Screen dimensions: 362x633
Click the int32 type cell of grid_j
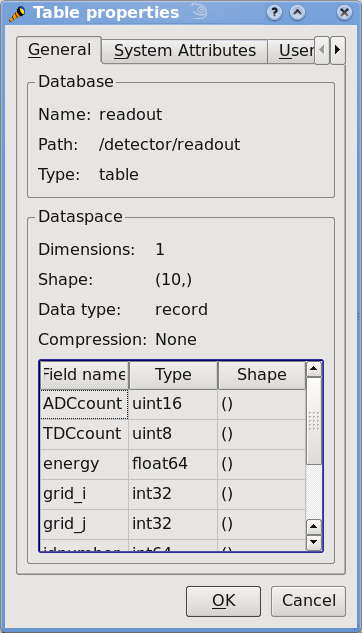tap(173, 524)
